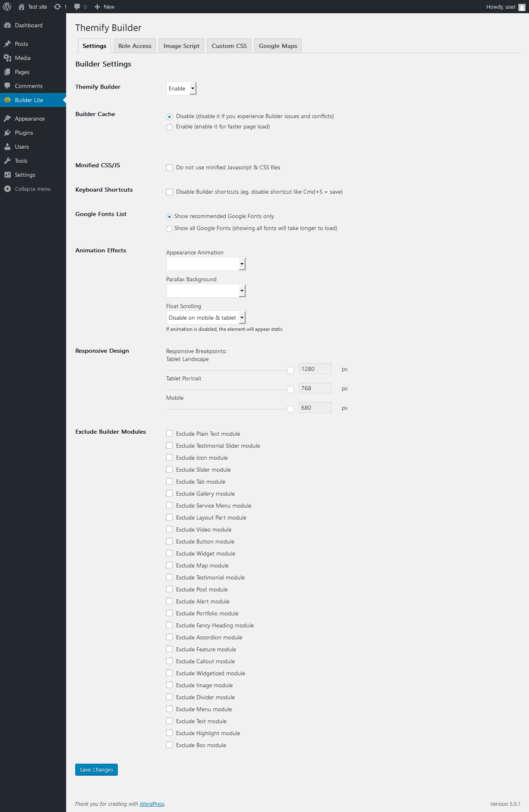Check Exclude Box module
This screenshot has height=812, width=529.
(169, 745)
